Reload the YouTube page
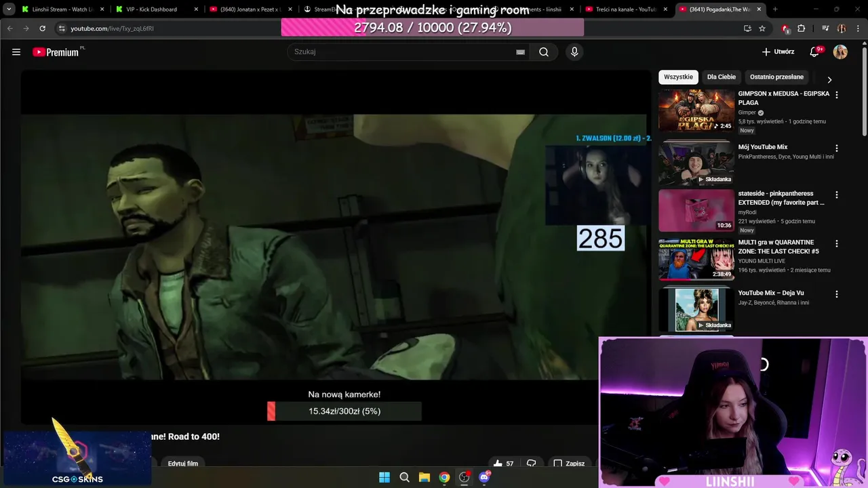The width and height of the screenshot is (868, 488). pyautogui.click(x=42, y=28)
